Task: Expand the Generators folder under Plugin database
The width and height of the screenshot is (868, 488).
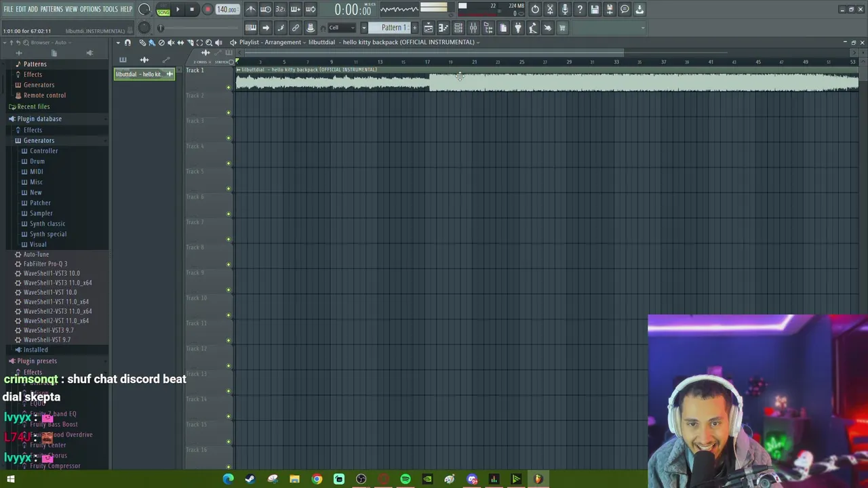Action: tap(39, 140)
